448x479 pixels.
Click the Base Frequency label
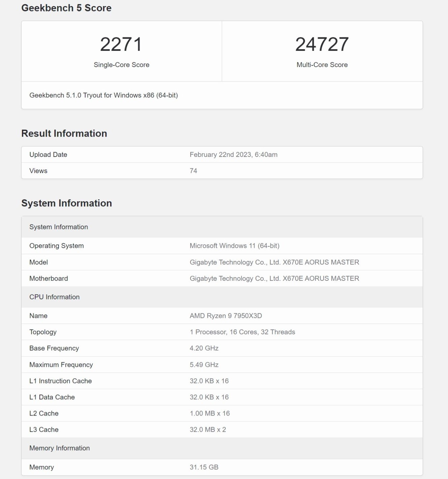pos(54,348)
